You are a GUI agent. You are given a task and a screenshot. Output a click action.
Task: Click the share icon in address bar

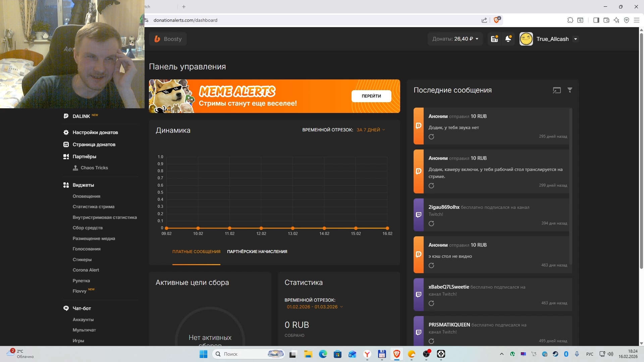pos(484,20)
